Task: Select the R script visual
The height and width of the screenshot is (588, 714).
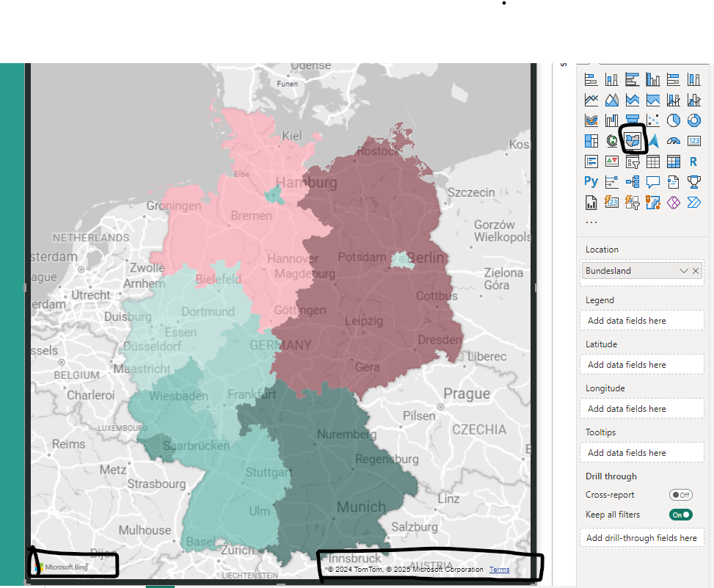Action: coord(693,161)
